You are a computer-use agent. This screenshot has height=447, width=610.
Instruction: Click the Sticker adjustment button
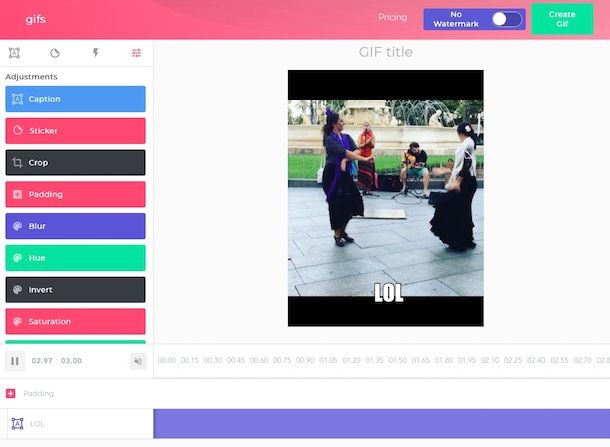[75, 131]
